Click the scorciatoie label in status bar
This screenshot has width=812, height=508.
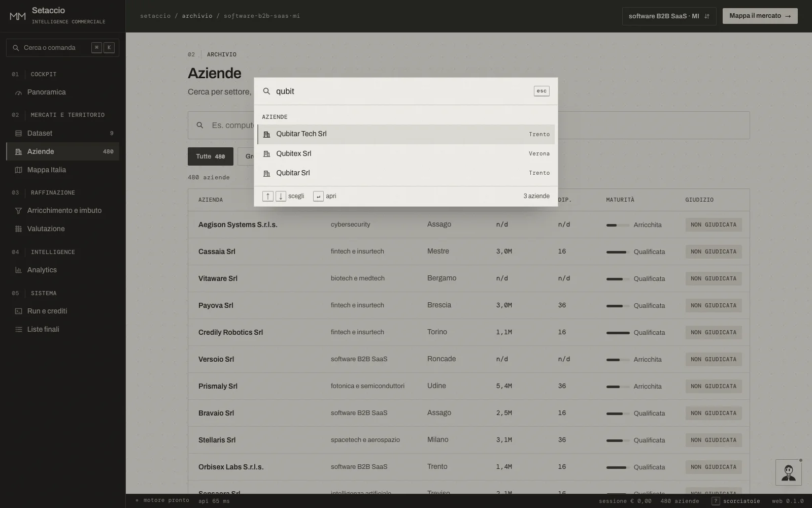coord(741,501)
